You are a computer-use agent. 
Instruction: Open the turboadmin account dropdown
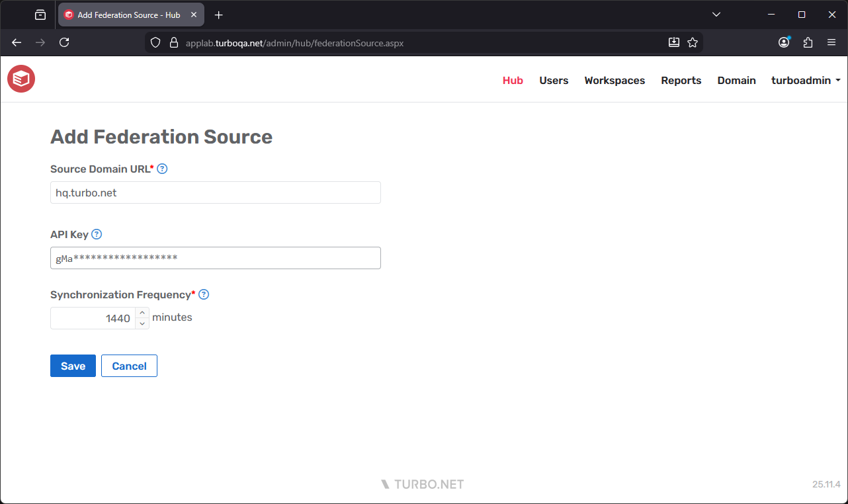coord(806,80)
